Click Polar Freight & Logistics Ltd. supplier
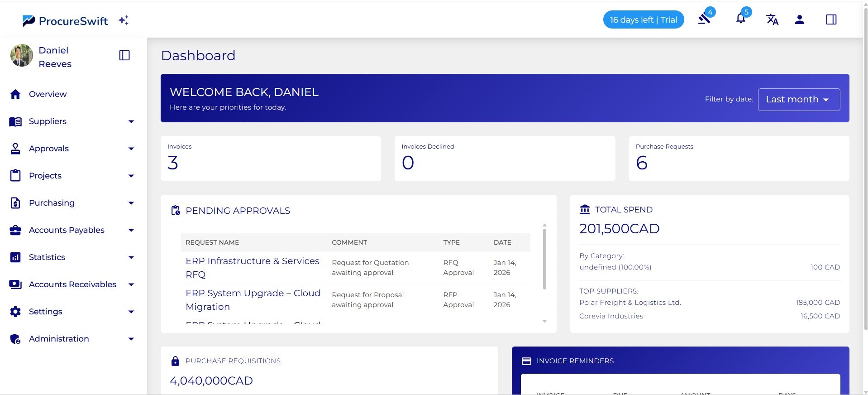 (x=630, y=303)
